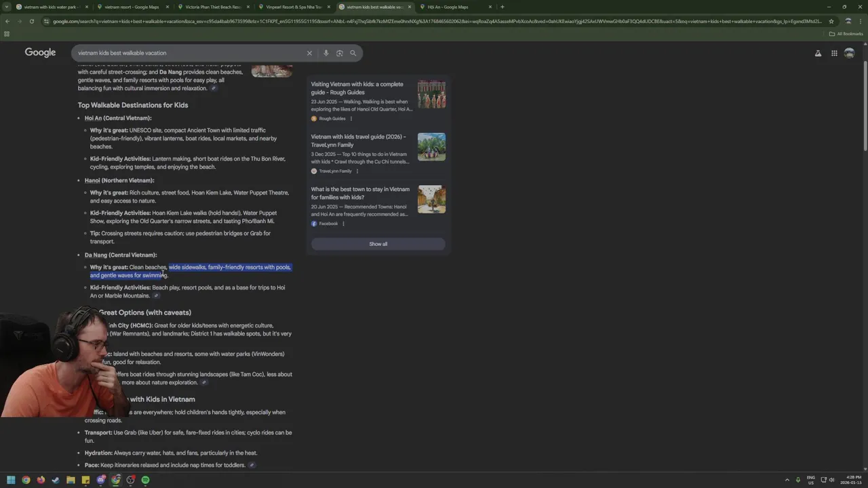Reload the page in the browser toolbar
This screenshot has height=488, width=868.
pos(31,21)
